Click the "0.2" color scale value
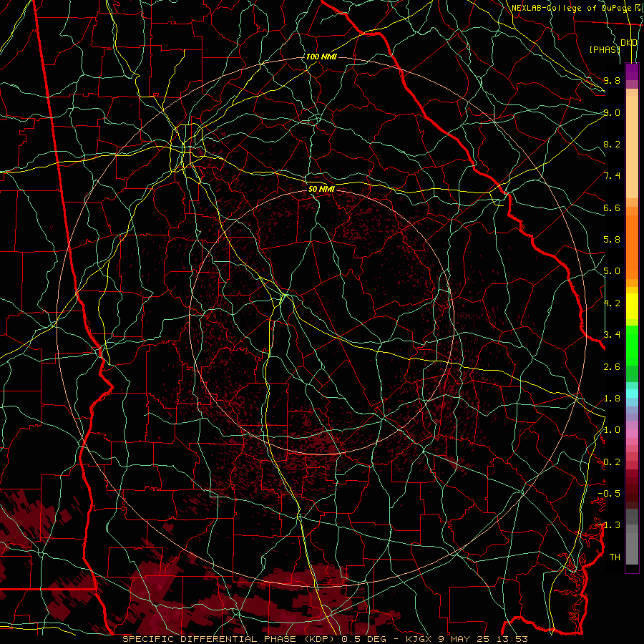Screen dimensions: 644x644 612,462
